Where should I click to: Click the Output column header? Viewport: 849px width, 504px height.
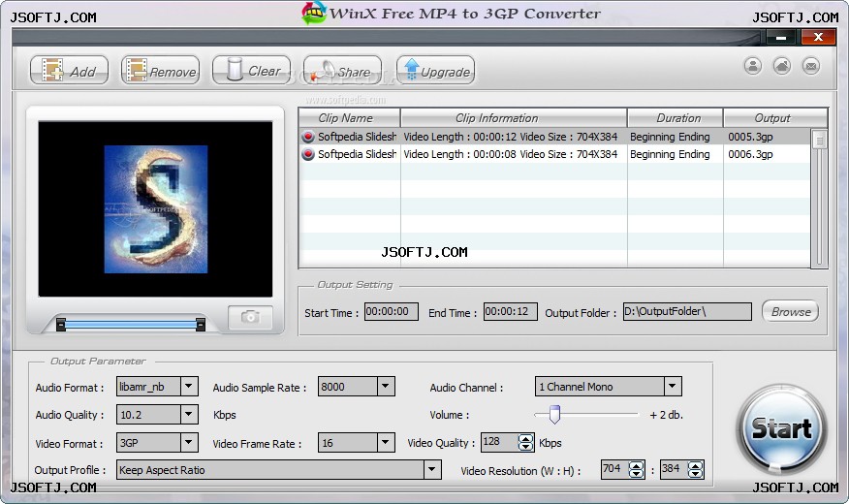pyautogui.click(x=775, y=117)
